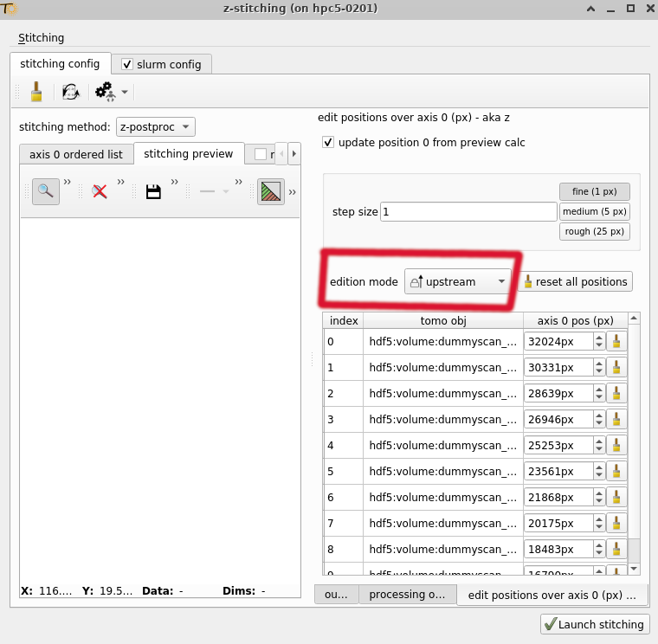Click the tomo obj column header

(443, 320)
